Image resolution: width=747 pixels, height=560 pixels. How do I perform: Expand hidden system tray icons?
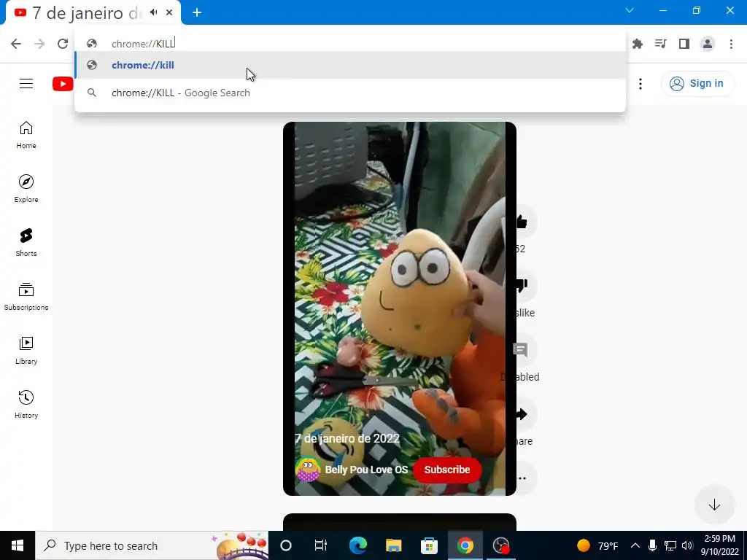(x=635, y=545)
